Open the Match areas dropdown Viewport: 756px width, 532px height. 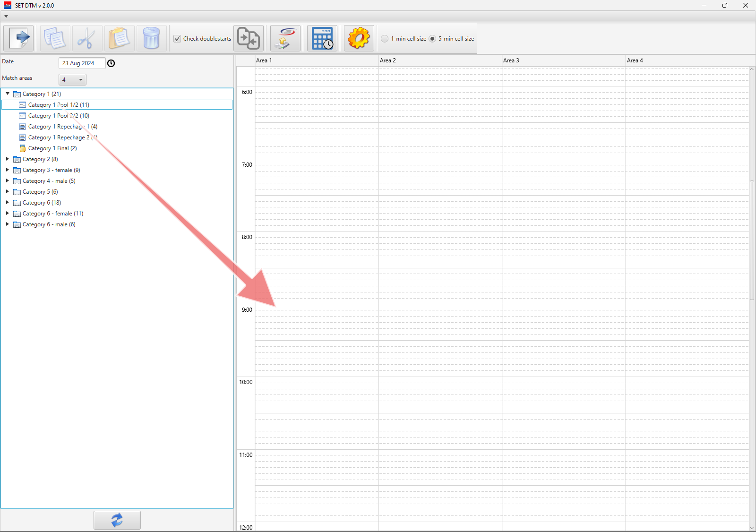coord(72,80)
